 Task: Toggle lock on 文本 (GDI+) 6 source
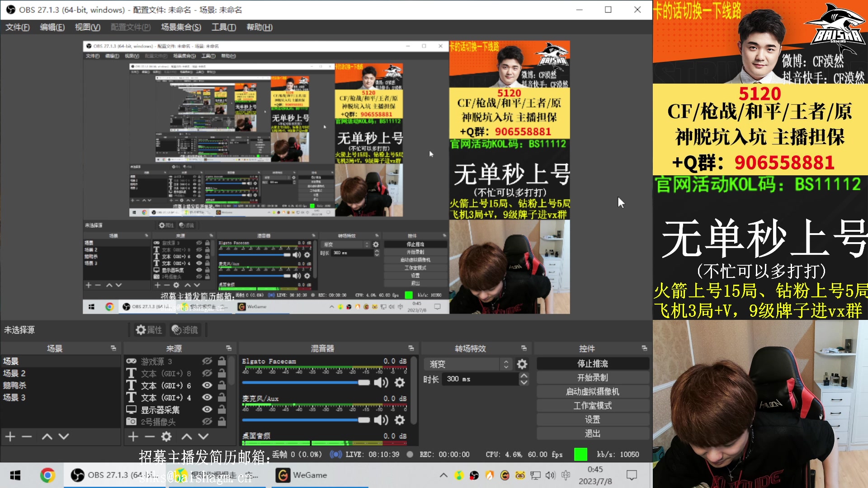pyautogui.click(x=222, y=385)
